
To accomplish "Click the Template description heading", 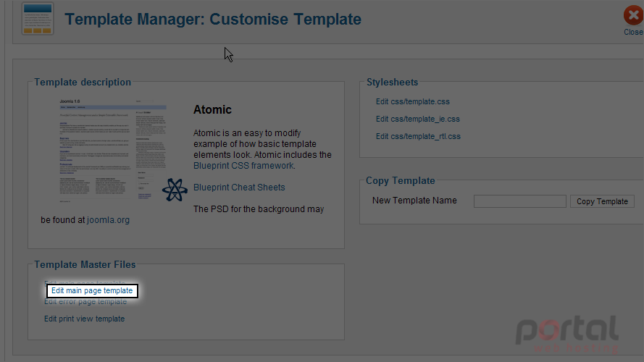I will (82, 82).
